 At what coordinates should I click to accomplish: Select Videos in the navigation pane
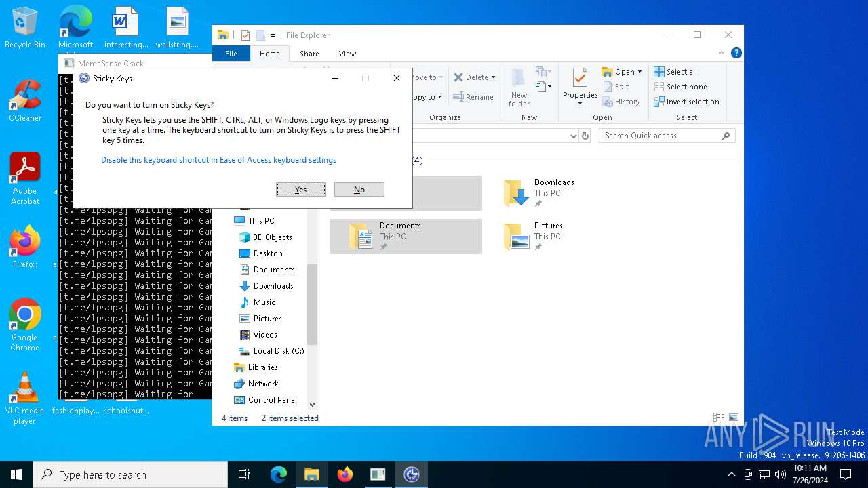[265, 335]
